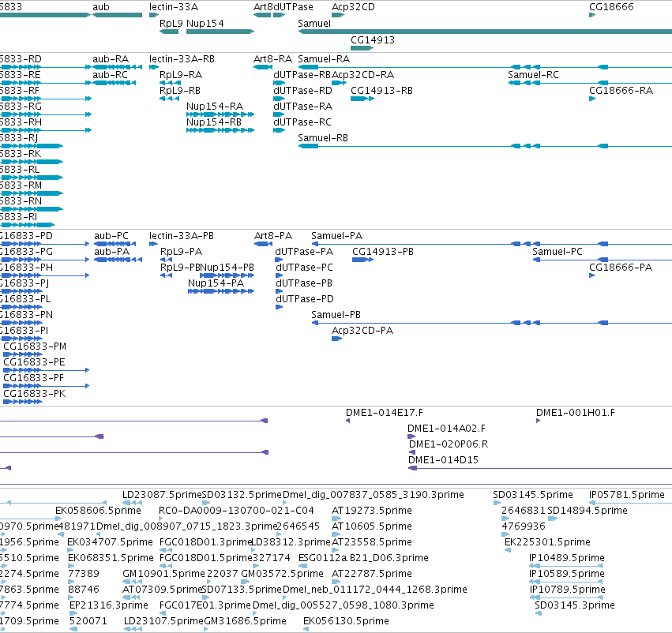Click protein Nup154-PA

tap(216, 283)
